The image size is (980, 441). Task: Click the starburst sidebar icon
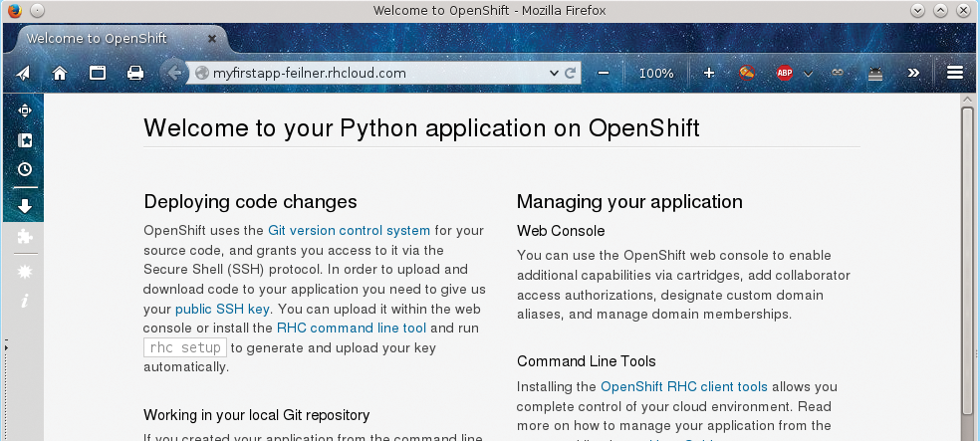click(x=24, y=272)
